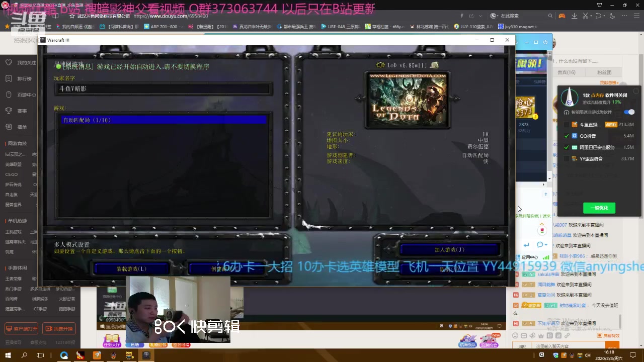Open 页游中心 in Douyu sidebar
The image size is (644, 362).
[21, 95]
